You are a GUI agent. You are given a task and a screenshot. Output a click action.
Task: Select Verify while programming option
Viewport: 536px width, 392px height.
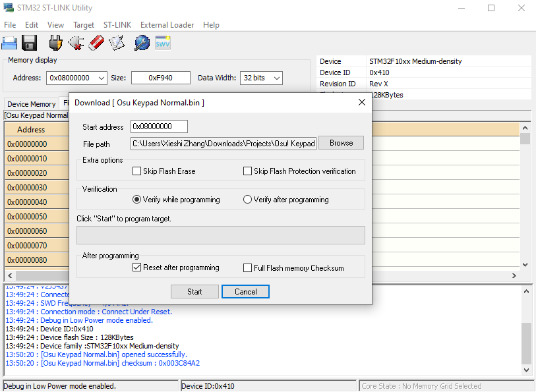136,200
